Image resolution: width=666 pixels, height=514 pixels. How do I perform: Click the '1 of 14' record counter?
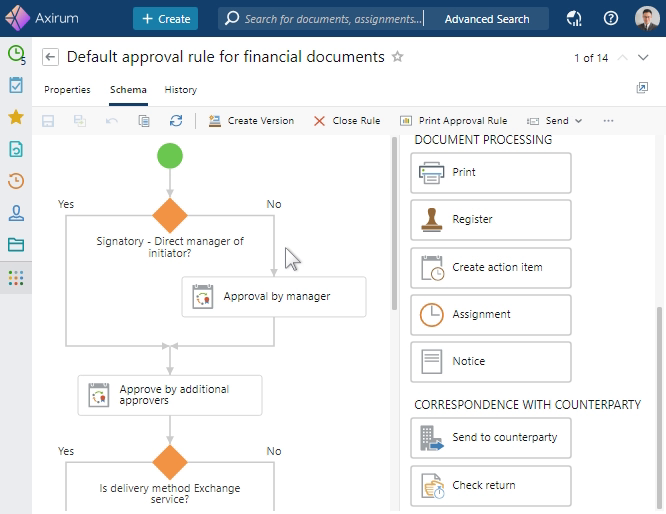pyautogui.click(x=591, y=58)
